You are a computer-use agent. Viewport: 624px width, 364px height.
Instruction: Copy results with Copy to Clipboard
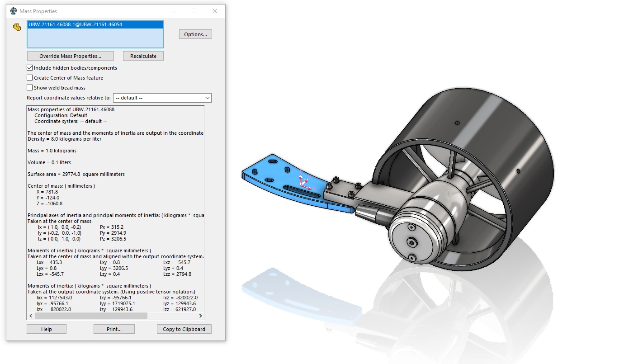[x=184, y=329]
